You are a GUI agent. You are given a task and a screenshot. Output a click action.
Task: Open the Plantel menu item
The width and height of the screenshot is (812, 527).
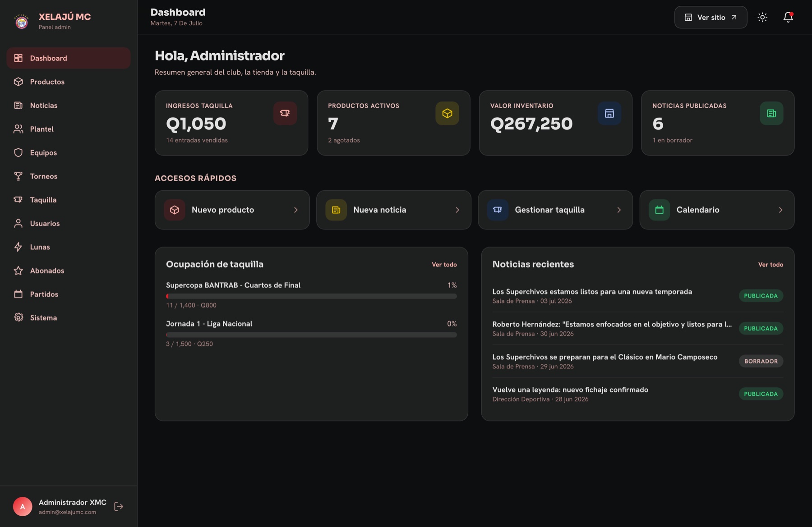[69, 129]
